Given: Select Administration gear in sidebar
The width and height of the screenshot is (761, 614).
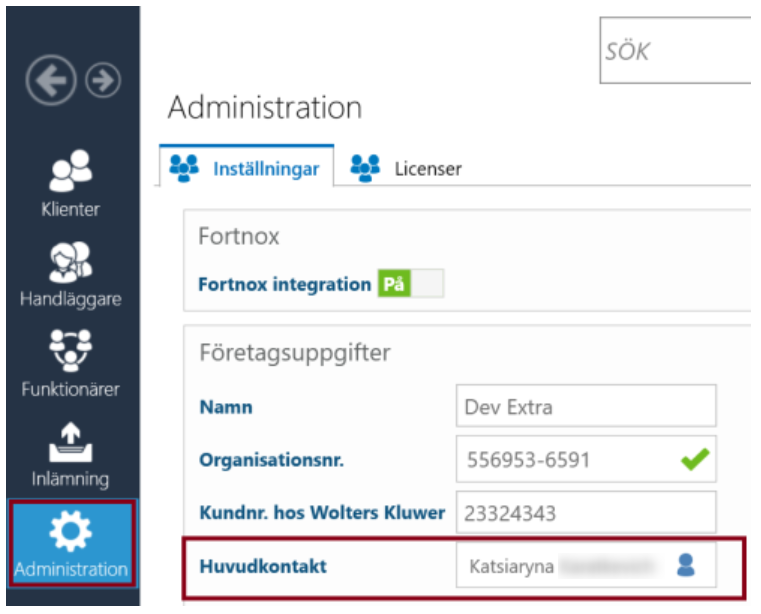Looking at the screenshot, I should (71, 544).
